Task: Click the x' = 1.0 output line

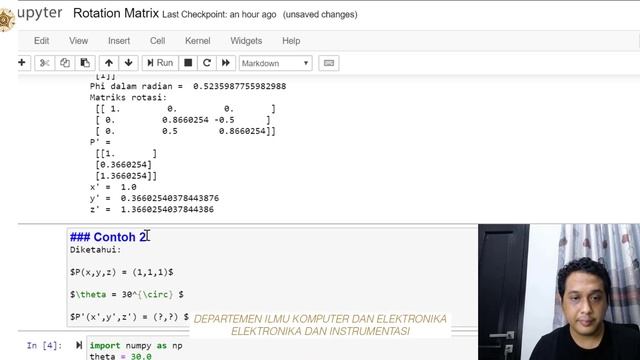Action: tap(113, 187)
